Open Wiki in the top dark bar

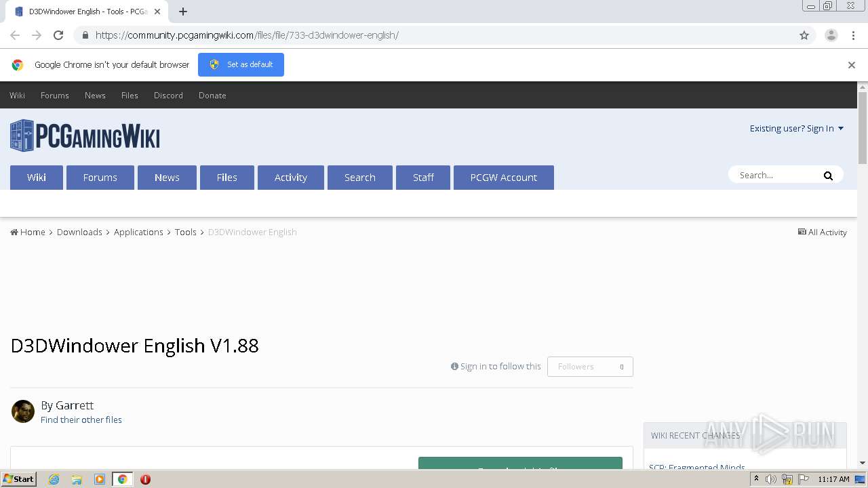click(17, 96)
